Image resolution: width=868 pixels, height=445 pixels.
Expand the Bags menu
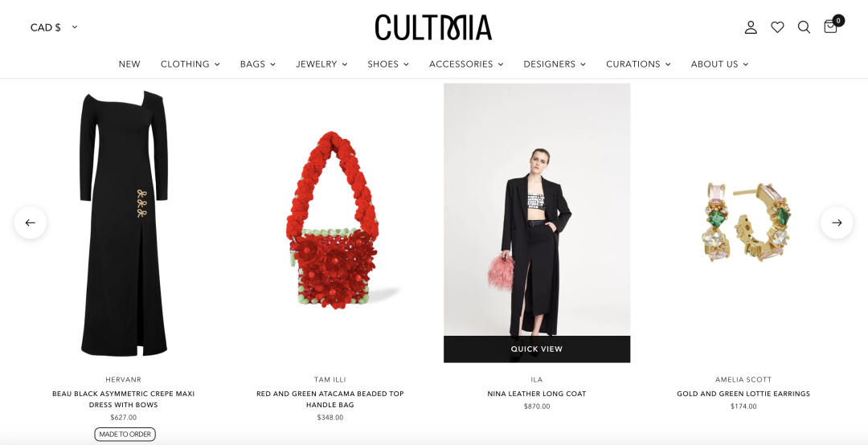pyautogui.click(x=257, y=64)
